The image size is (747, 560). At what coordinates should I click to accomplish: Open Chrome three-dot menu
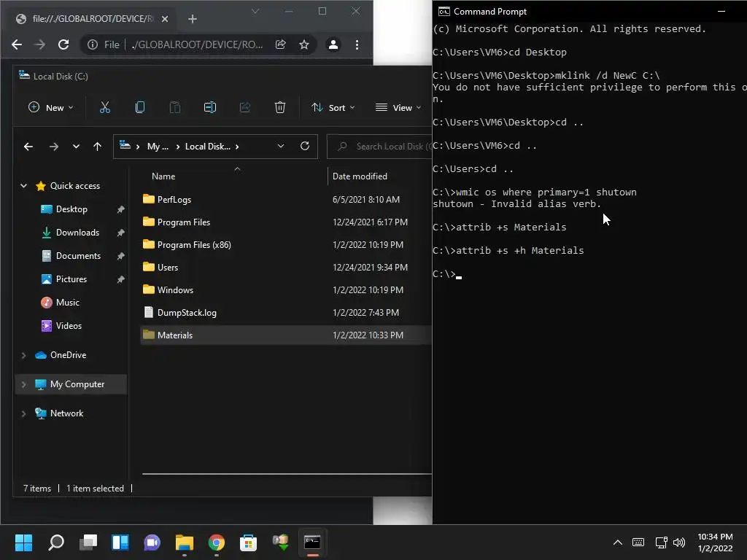357,44
